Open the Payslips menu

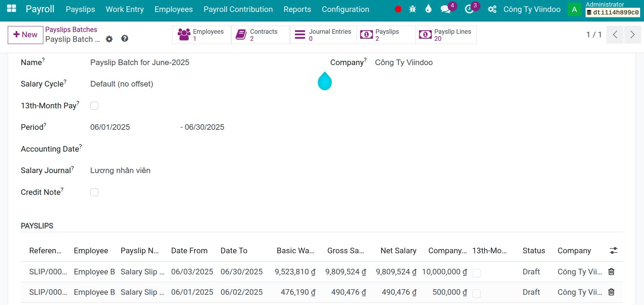point(80,9)
